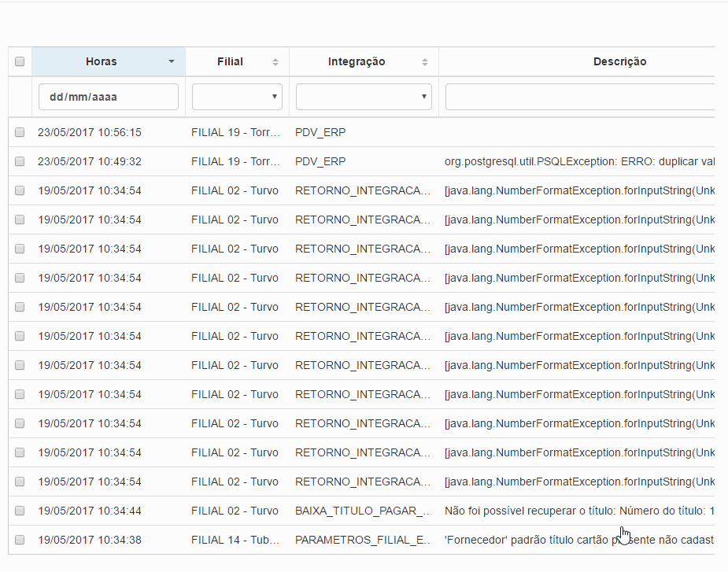Image resolution: width=728 pixels, height=572 pixels.
Task: Click the PARAMETROS_FILIAL_E integration cell
Action: click(x=363, y=541)
